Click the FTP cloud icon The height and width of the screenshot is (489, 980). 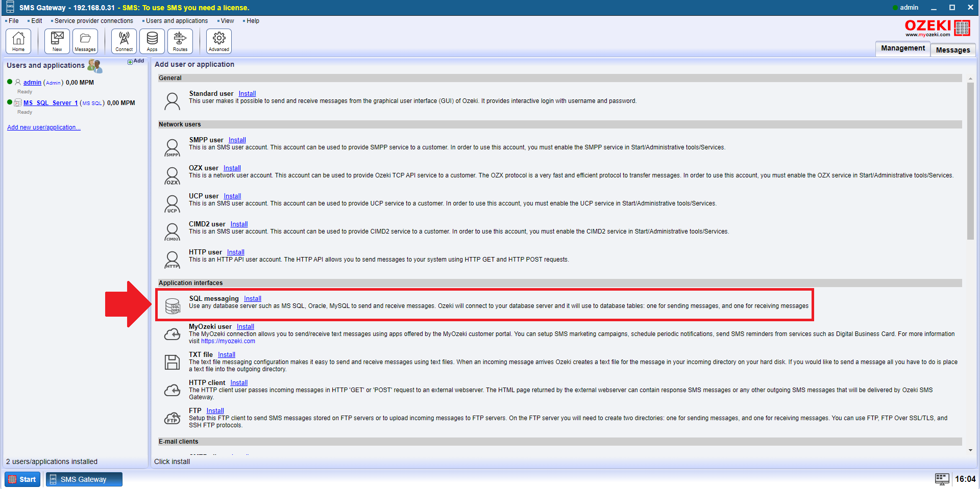click(173, 418)
